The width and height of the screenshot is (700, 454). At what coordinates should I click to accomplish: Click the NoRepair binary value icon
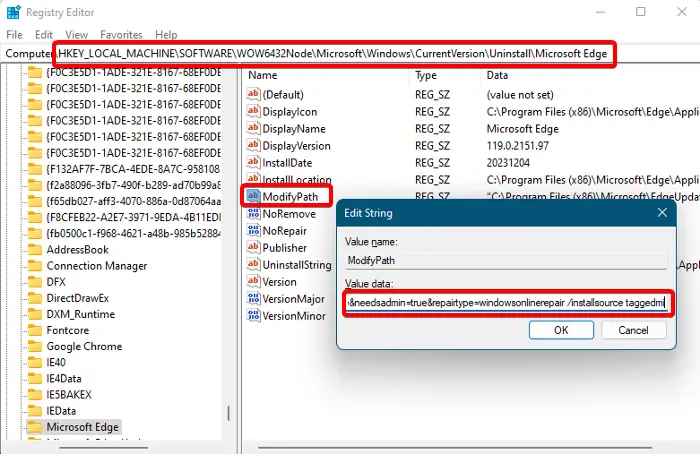pos(253,230)
